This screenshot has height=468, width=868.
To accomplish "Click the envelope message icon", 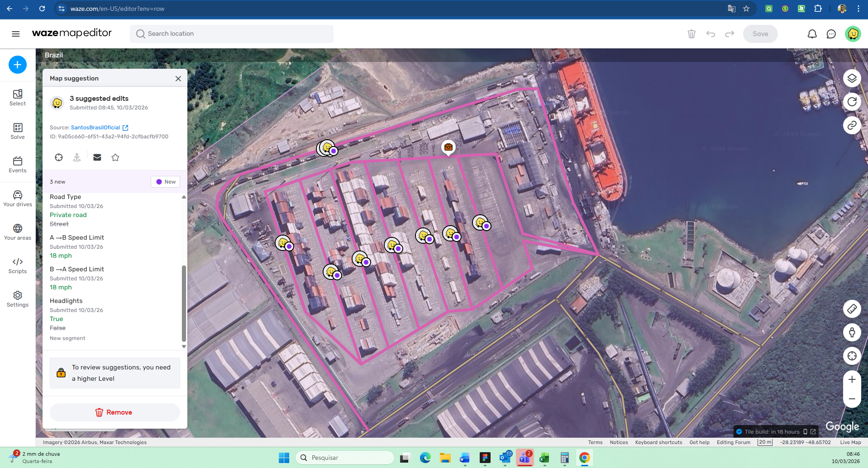I will click(97, 157).
